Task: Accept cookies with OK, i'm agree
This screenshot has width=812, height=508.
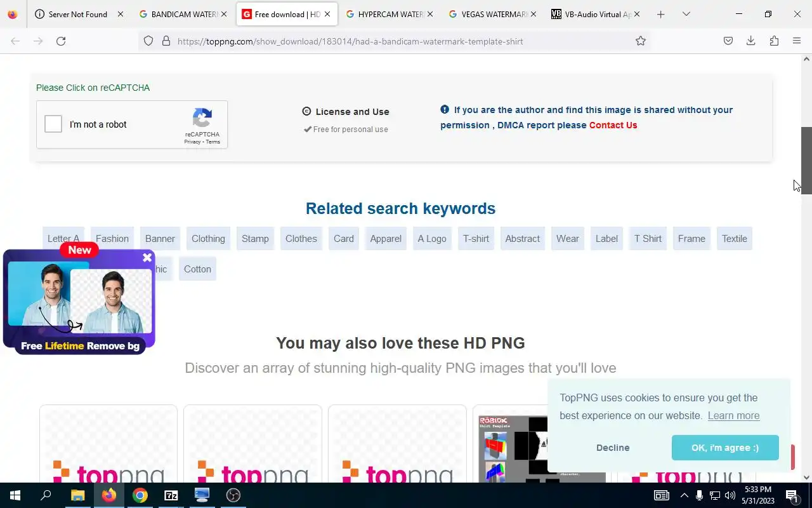Action: tap(725, 448)
